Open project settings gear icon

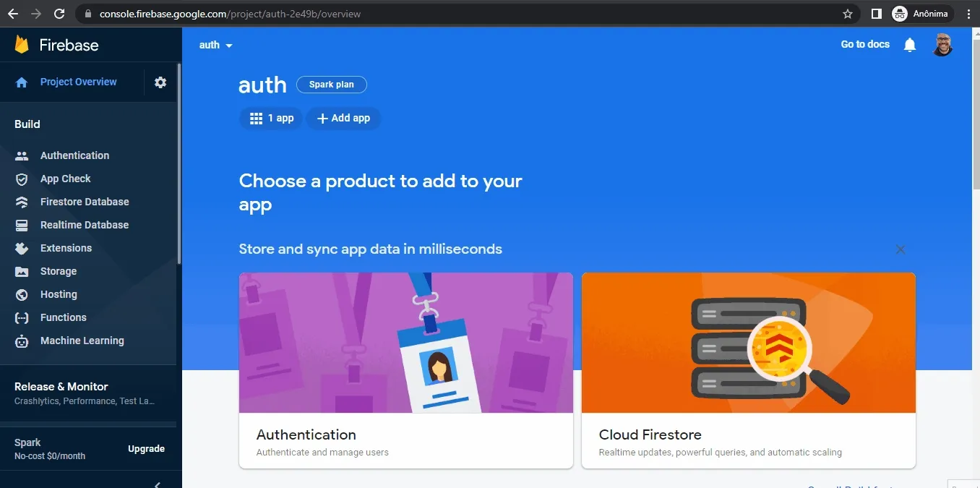tap(160, 82)
